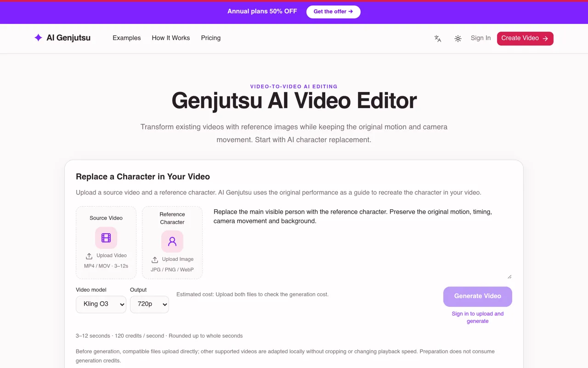Screen dimensions: 588x368
Task: Click the Sign In link
Action: click(x=481, y=38)
